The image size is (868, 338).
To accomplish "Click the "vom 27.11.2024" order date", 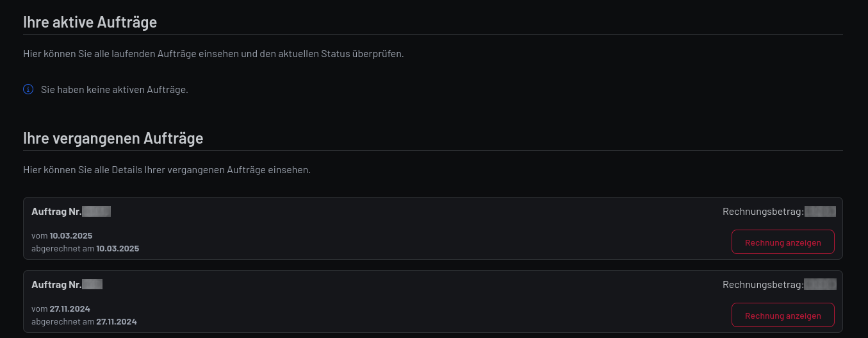I will [x=61, y=308].
